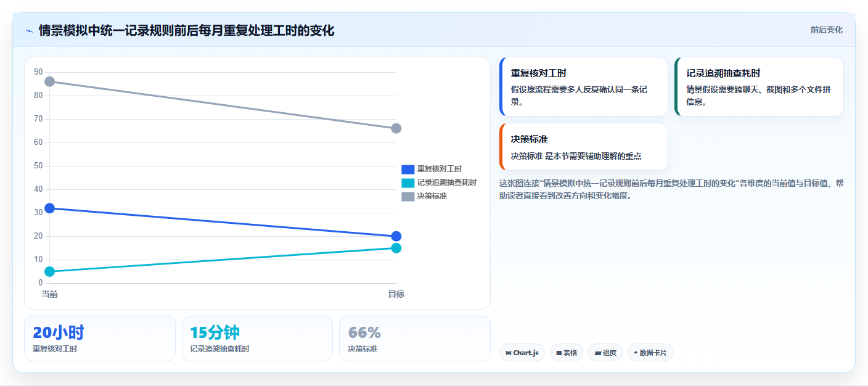The width and height of the screenshot is (868, 386).
Task: Click the cyan 记录追溯抽查耗时 point at 目标
Action: [x=396, y=248]
